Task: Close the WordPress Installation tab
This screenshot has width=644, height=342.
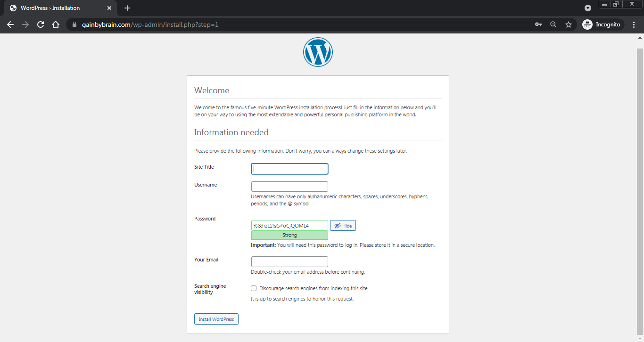Action: pyautogui.click(x=109, y=8)
